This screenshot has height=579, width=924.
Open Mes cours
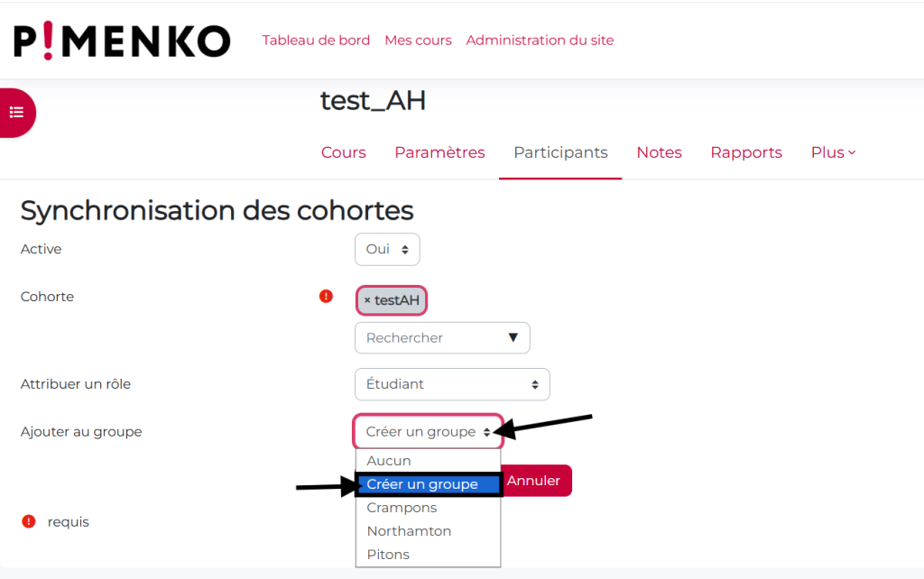click(418, 41)
